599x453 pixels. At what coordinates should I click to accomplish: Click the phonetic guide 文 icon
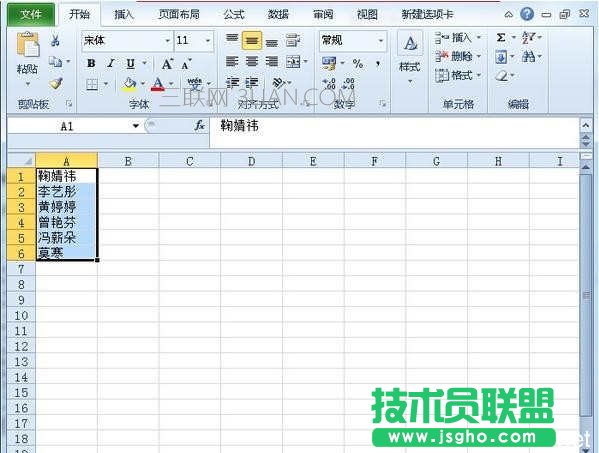[x=194, y=84]
